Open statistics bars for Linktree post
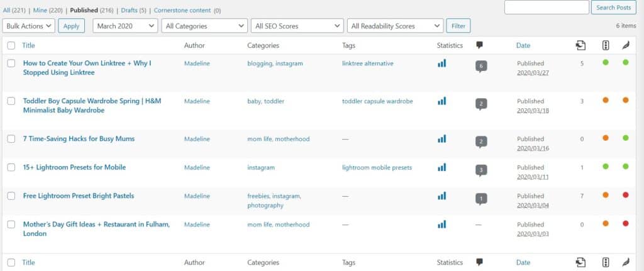 [x=441, y=64]
